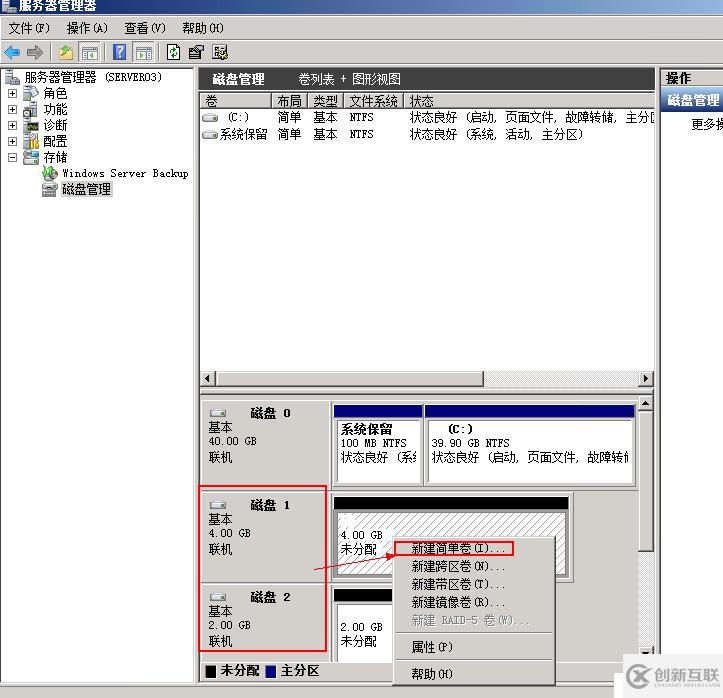Click the 状态 column header

(529, 101)
